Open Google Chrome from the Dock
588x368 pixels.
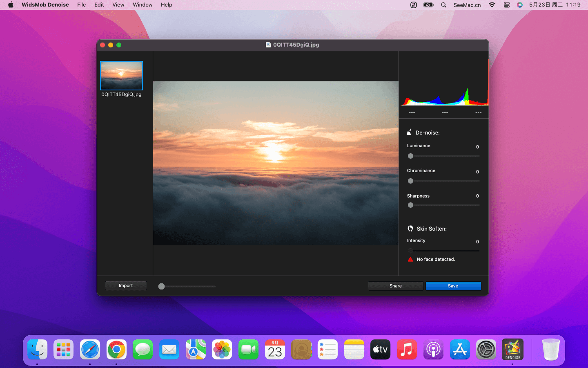click(116, 350)
